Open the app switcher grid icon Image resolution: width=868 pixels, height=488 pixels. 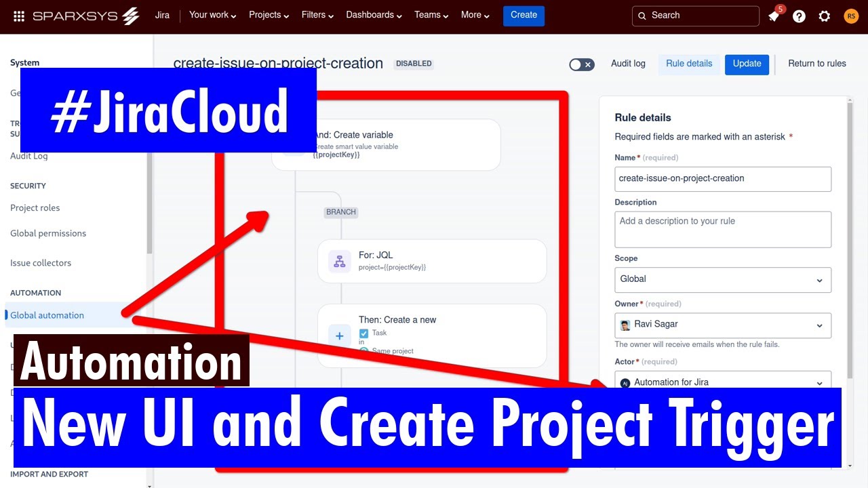click(x=19, y=16)
